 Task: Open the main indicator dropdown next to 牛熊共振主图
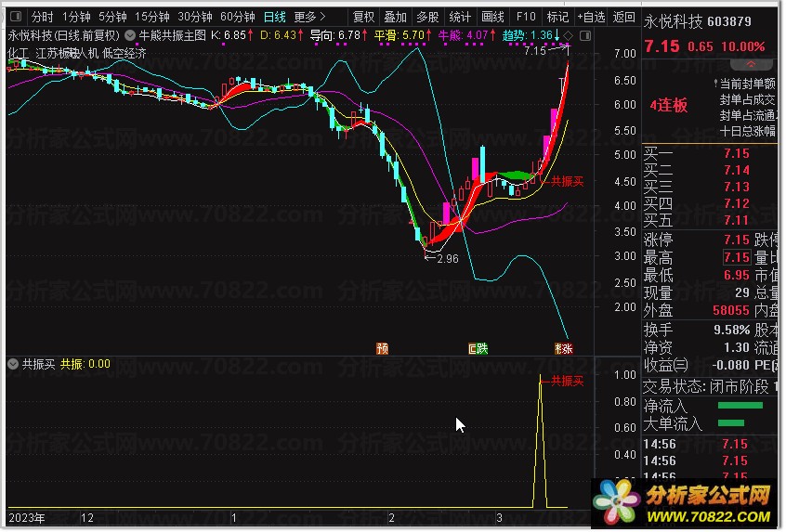point(130,35)
